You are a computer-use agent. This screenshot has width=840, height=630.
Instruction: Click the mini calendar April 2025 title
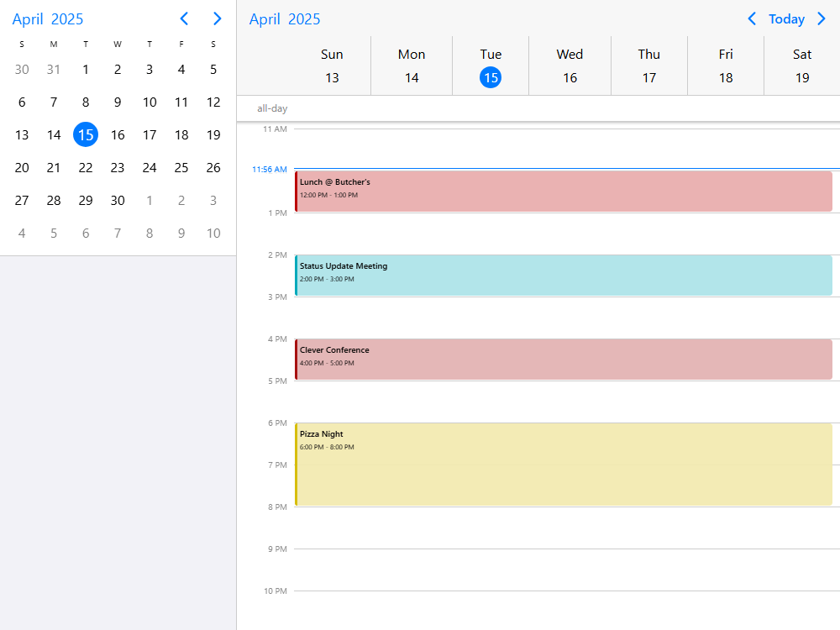48,19
